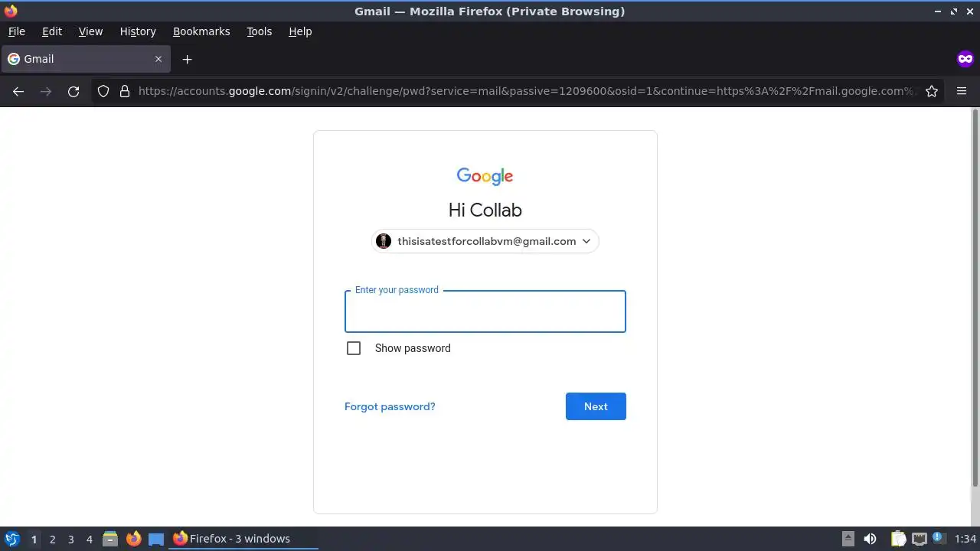
Task: Click the page vertical scrollbar
Action: click(x=975, y=297)
